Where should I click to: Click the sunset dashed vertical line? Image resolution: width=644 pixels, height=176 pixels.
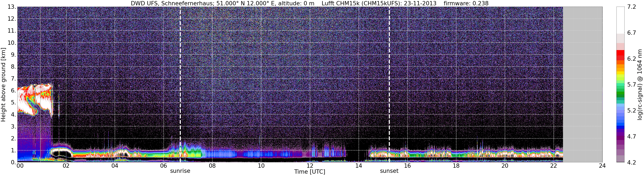coord(389,85)
